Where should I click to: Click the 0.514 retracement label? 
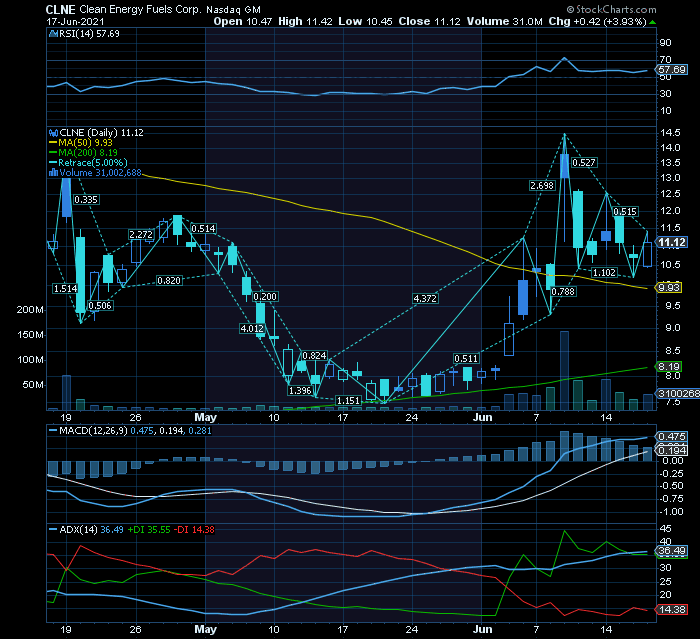click(x=203, y=229)
